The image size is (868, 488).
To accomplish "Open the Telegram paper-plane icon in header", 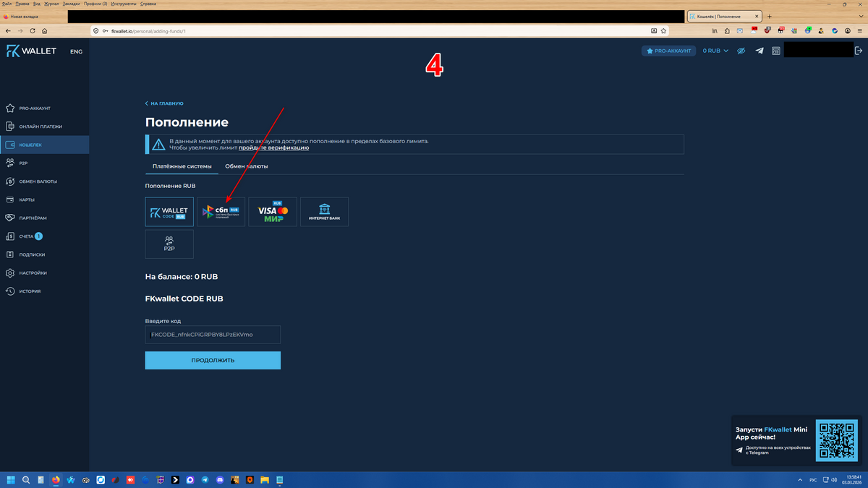I will 759,51.
